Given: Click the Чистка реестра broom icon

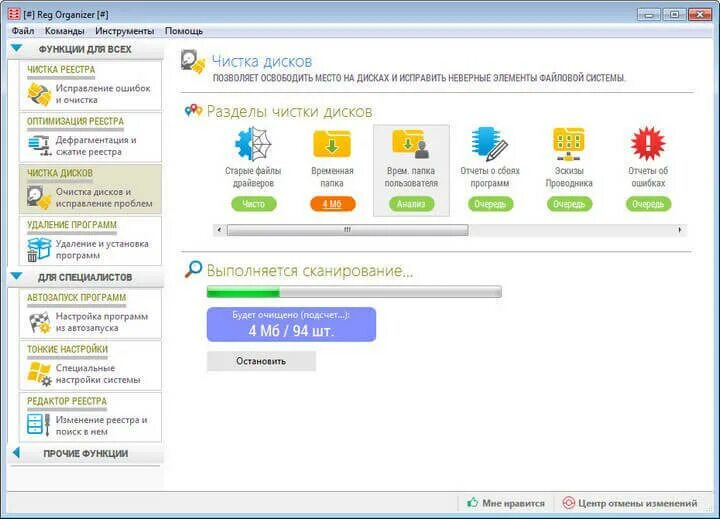Looking at the screenshot, I should [39, 94].
